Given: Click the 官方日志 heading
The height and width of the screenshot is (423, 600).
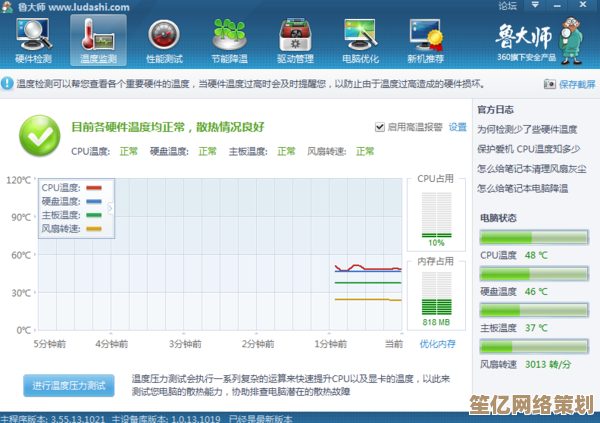Looking at the screenshot, I should pyautogui.click(x=496, y=110).
